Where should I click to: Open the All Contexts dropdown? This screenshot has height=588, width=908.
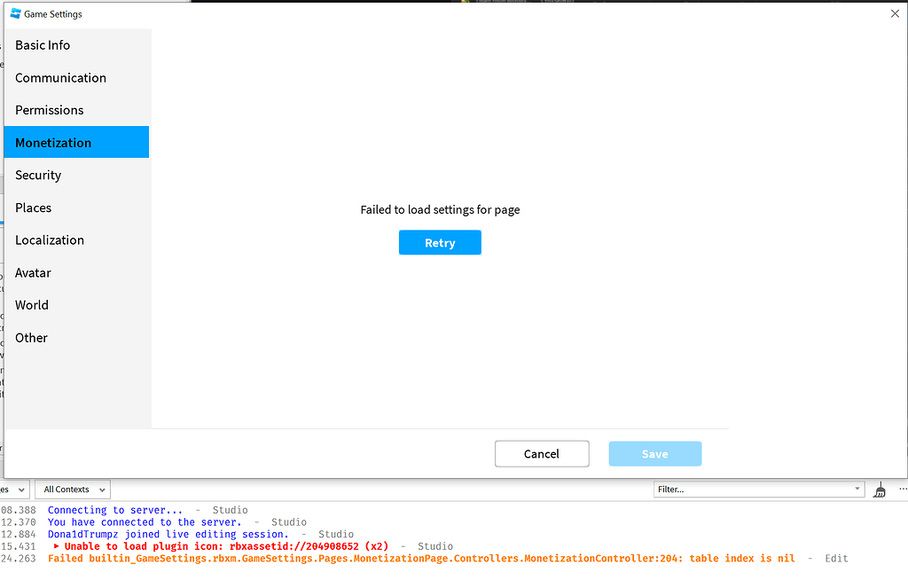[72, 489]
